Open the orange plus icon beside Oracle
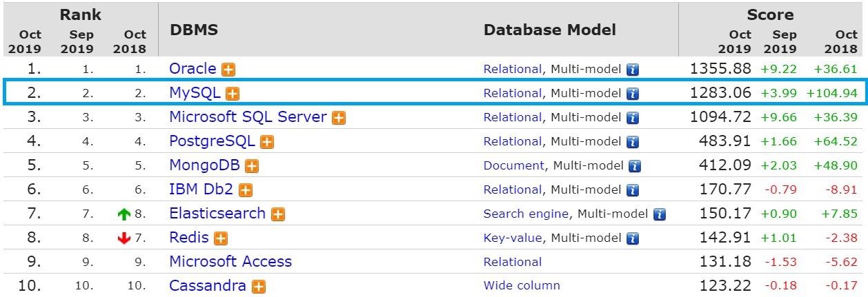Screen dimensions: 868x297 point(228,70)
